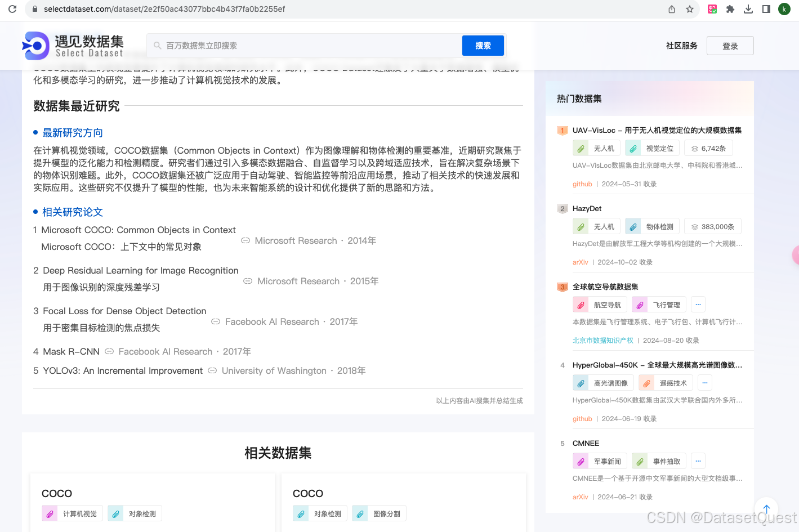This screenshot has height=532, width=799.
Task: Open the link icon next to the Deep Residual Learning paper
Action: pyautogui.click(x=248, y=281)
